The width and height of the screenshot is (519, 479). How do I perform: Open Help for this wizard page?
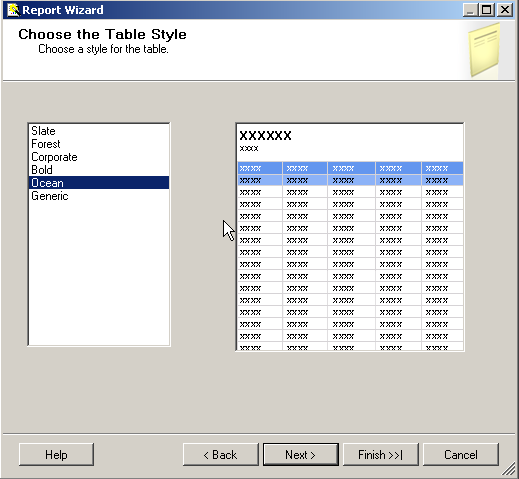(x=56, y=455)
